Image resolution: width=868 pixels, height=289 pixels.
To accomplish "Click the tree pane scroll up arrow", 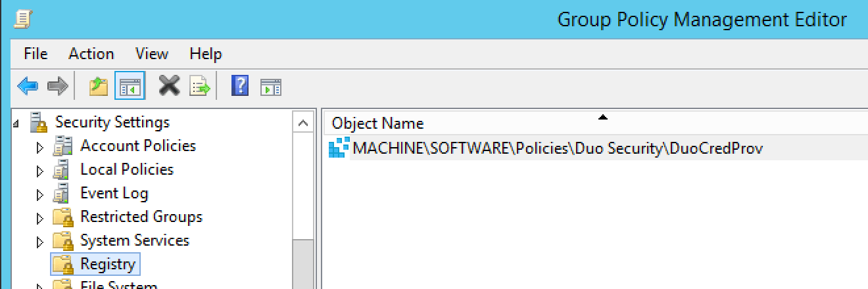I will (303, 123).
